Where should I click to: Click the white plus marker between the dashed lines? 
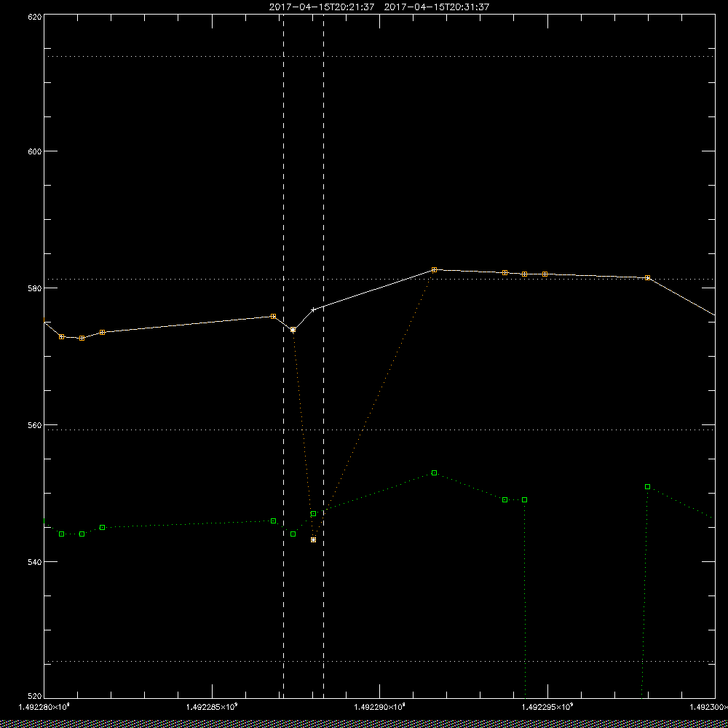tap(313, 309)
